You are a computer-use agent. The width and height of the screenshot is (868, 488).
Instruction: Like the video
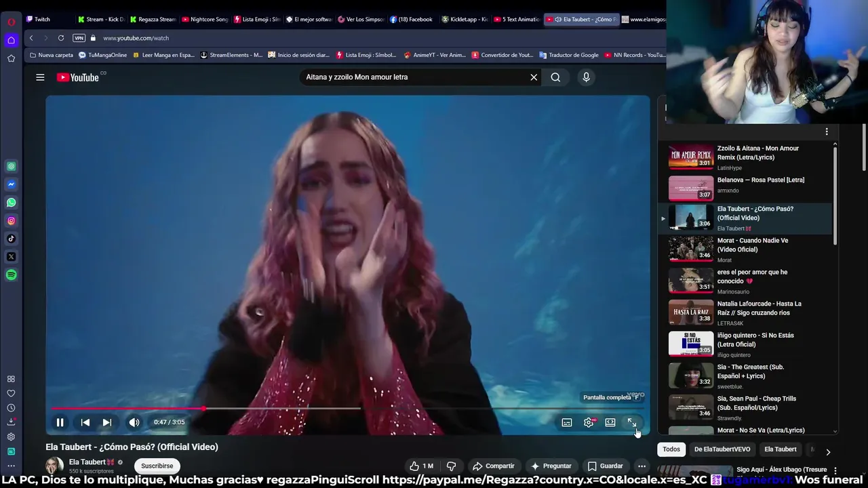pos(421,466)
